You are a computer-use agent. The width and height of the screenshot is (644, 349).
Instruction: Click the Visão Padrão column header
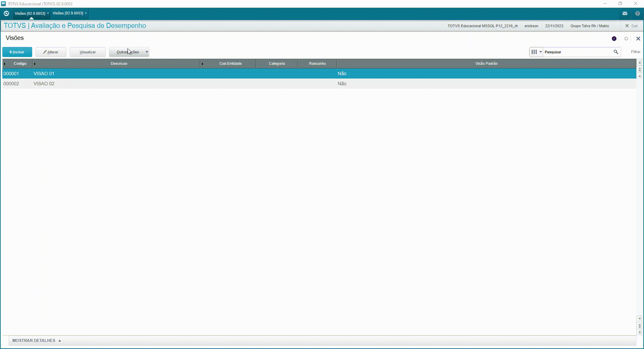coord(486,63)
